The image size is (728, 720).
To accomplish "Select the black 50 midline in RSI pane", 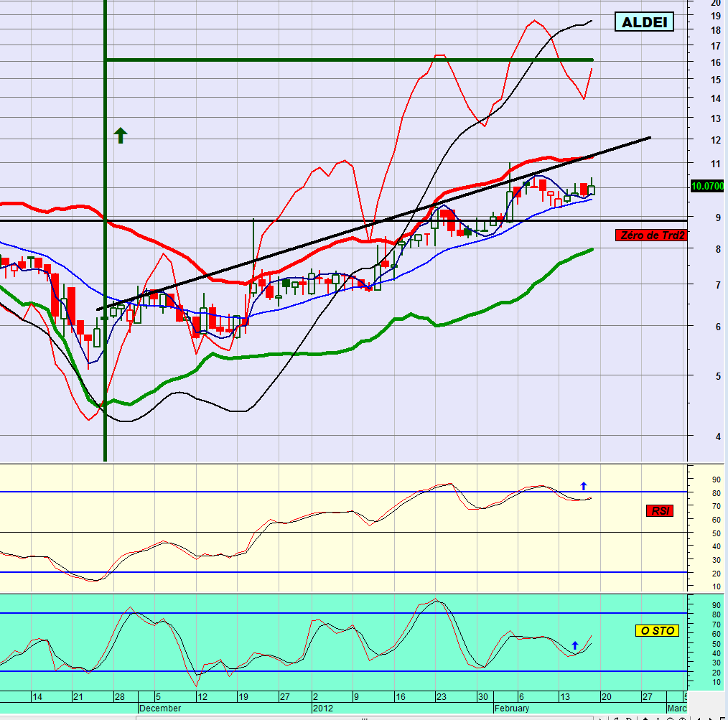I will [344, 533].
